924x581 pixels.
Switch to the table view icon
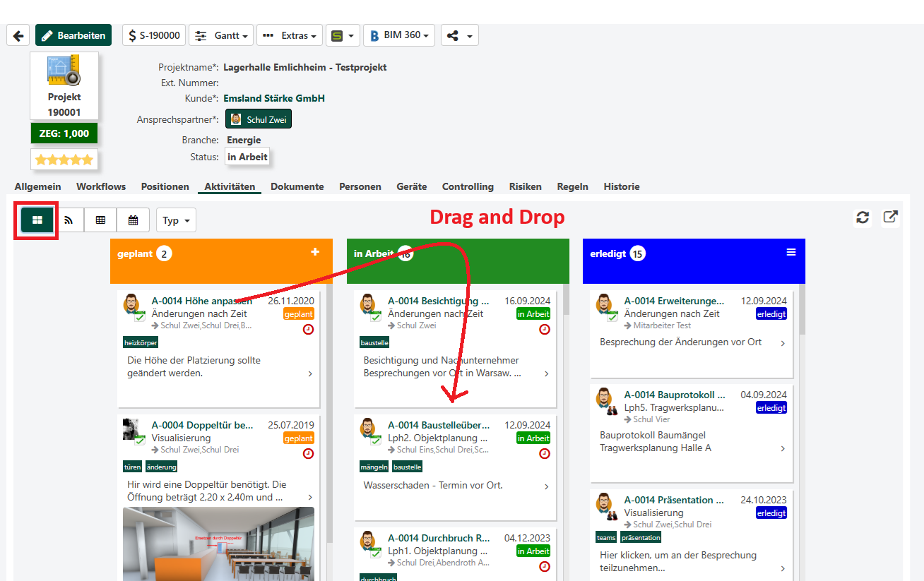[100, 220]
